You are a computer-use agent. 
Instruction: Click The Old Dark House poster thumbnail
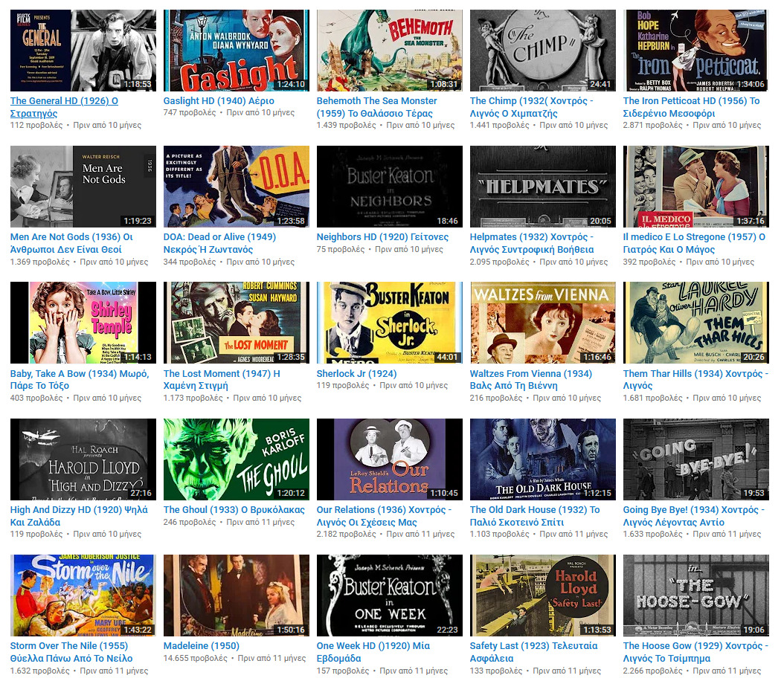[x=542, y=459]
